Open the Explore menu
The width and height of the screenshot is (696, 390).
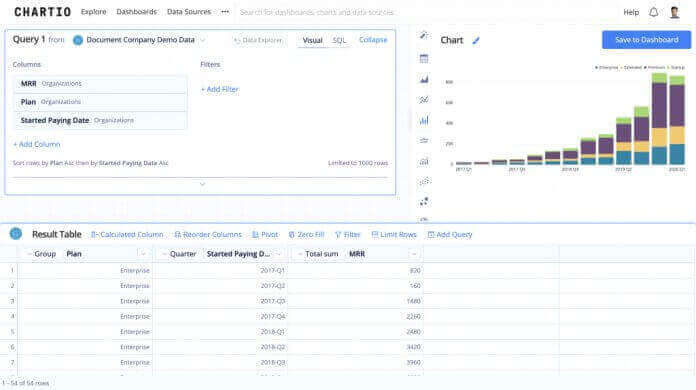click(x=94, y=12)
